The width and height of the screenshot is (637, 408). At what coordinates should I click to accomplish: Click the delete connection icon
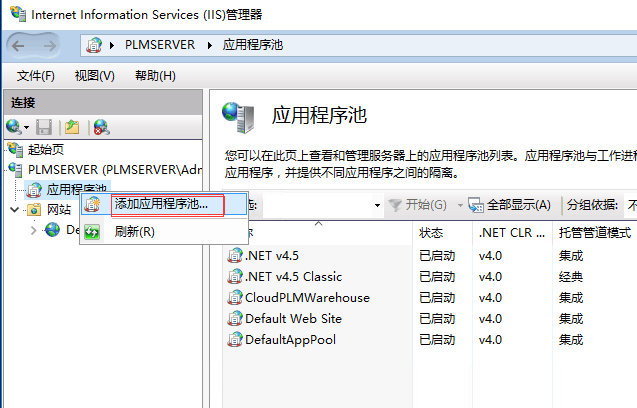(x=101, y=127)
